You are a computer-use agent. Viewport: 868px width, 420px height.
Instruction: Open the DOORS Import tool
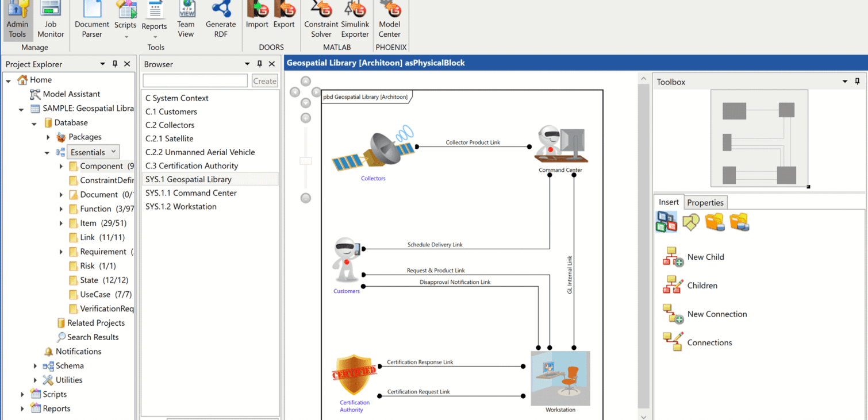pos(257,17)
